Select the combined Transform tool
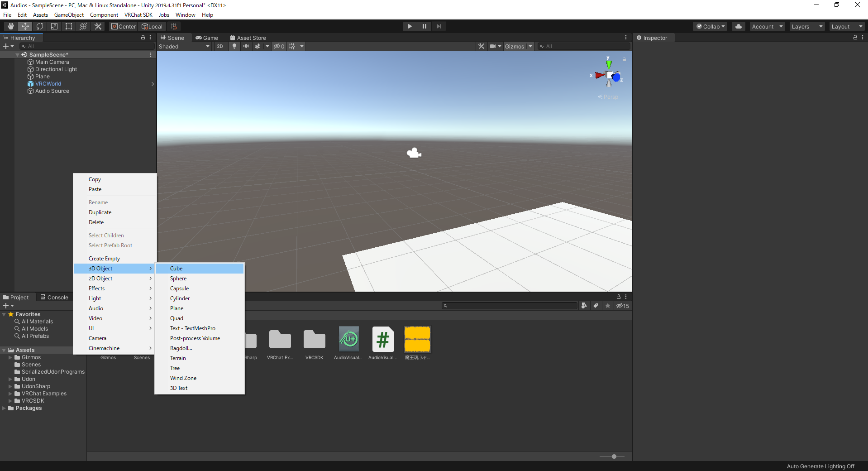 [x=83, y=26]
